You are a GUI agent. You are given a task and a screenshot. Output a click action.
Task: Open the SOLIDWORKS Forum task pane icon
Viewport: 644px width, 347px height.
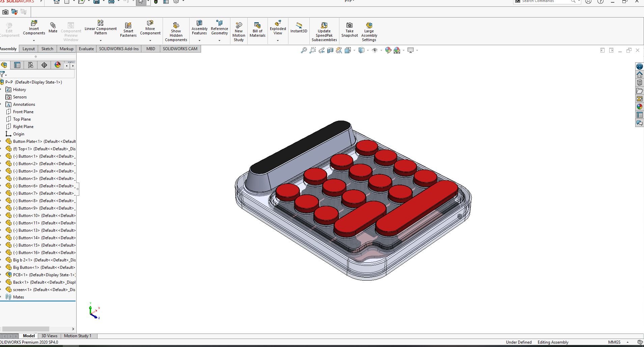[639, 123]
